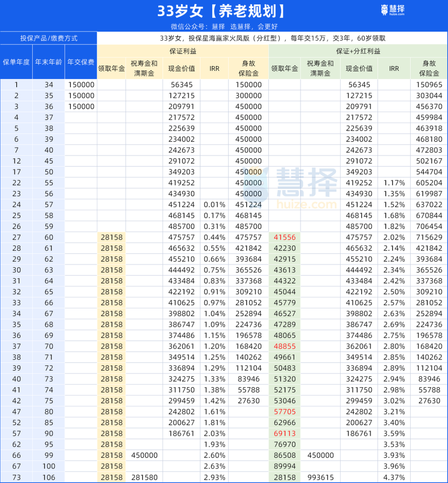This screenshot has width=448, height=483.
Task: Select the title 33岁女【养老规划】
Action: pos(222,11)
